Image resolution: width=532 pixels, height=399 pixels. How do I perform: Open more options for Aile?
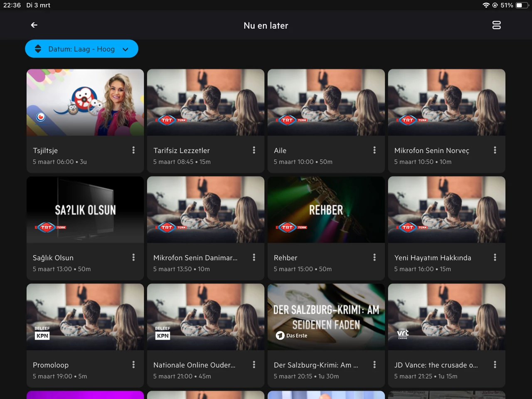[374, 150]
